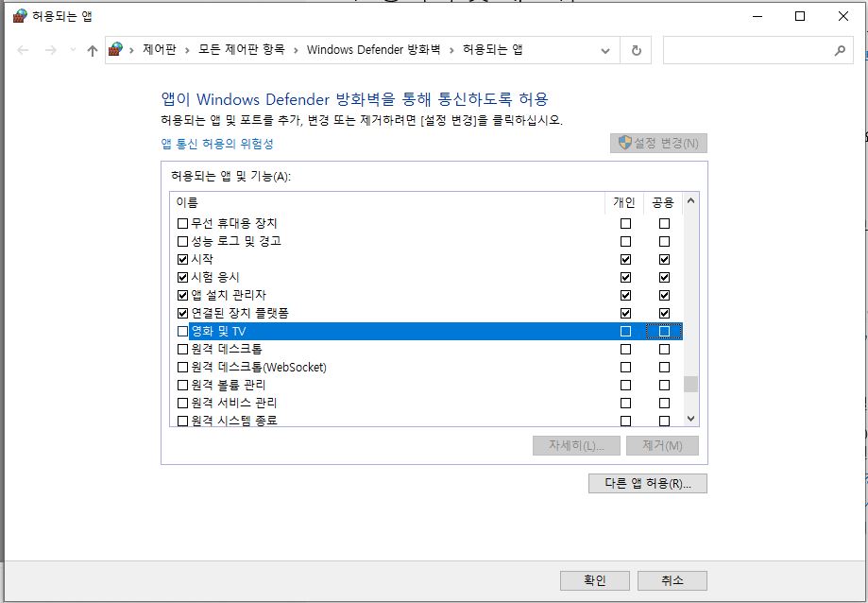Toggle 개인 checkbox for 원격 데스크톱
The height and width of the screenshot is (603, 868).
(625, 350)
